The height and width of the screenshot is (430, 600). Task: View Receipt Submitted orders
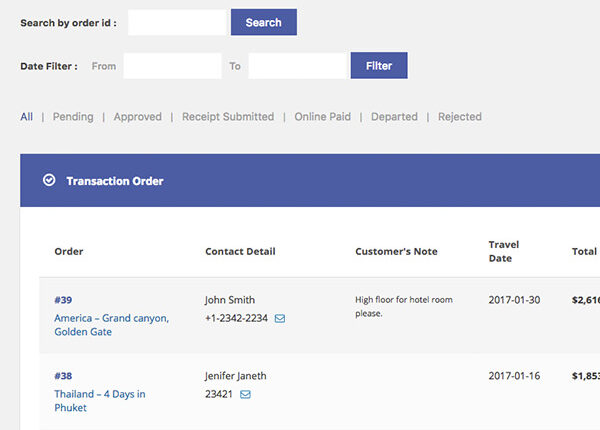coord(227,117)
